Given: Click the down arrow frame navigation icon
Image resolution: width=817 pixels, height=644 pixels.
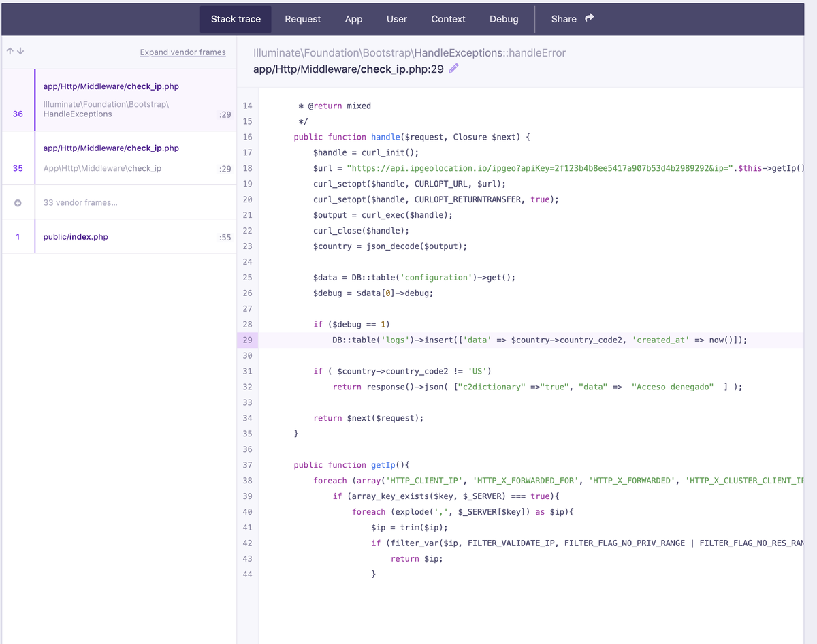Looking at the screenshot, I should [20, 51].
